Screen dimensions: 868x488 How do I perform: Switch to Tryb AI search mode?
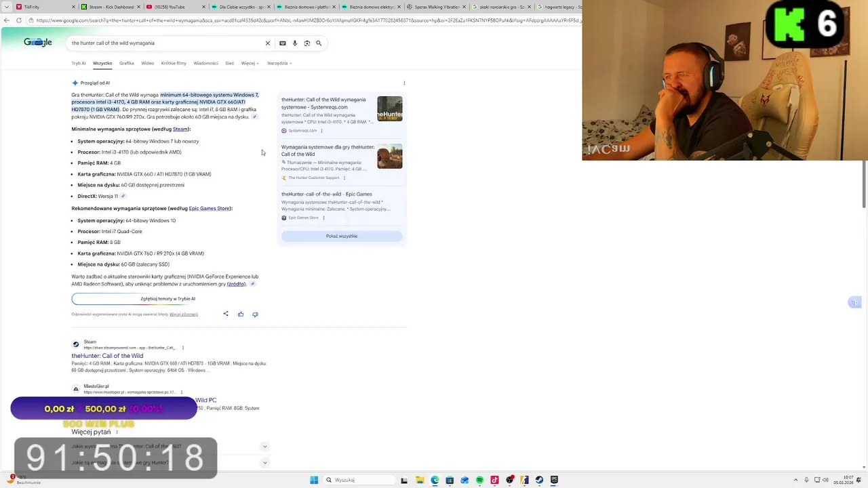coord(79,63)
